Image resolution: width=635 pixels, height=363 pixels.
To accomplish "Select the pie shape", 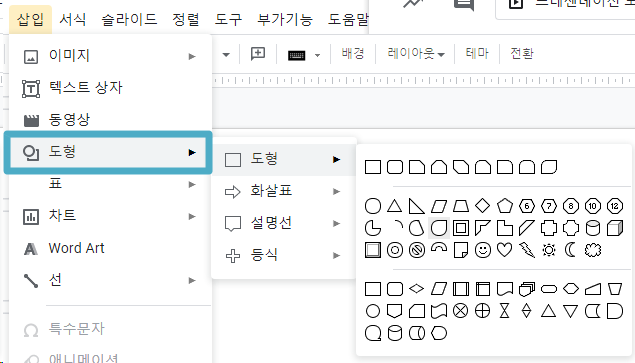I will pyautogui.click(x=373, y=228).
